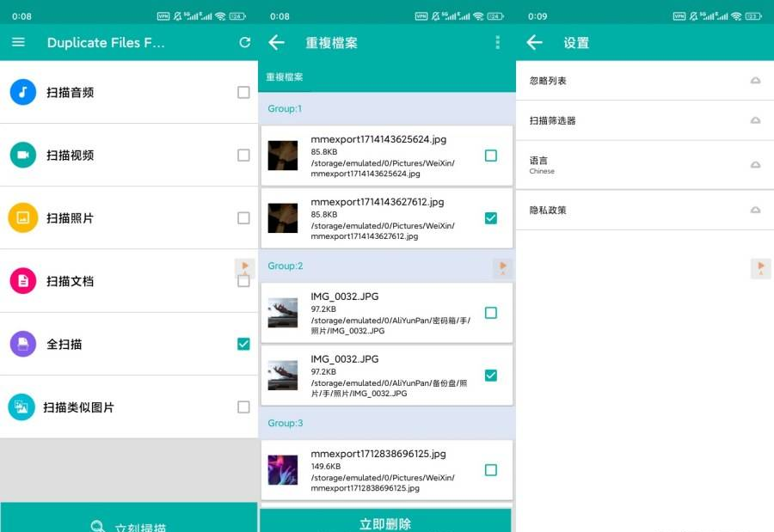Tap the blue music note icon for 扫描音频
Screen dimensions: 774x532
click(22, 92)
